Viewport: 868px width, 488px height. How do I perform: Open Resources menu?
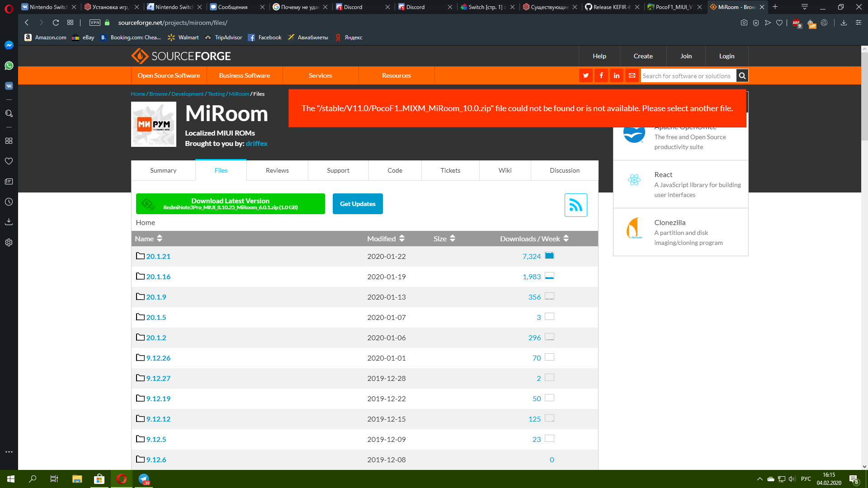pos(396,75)
